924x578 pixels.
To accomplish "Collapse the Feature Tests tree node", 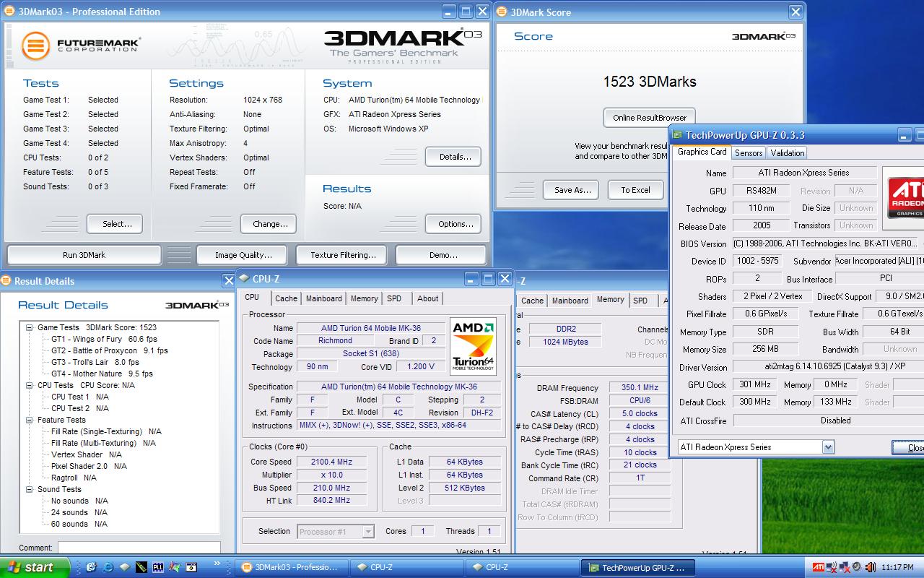I will (x=30, y=420).
